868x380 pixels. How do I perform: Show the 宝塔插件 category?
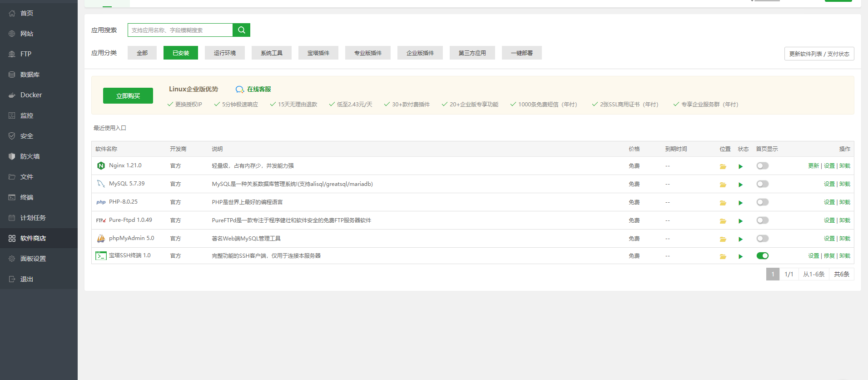coord(318,53)
